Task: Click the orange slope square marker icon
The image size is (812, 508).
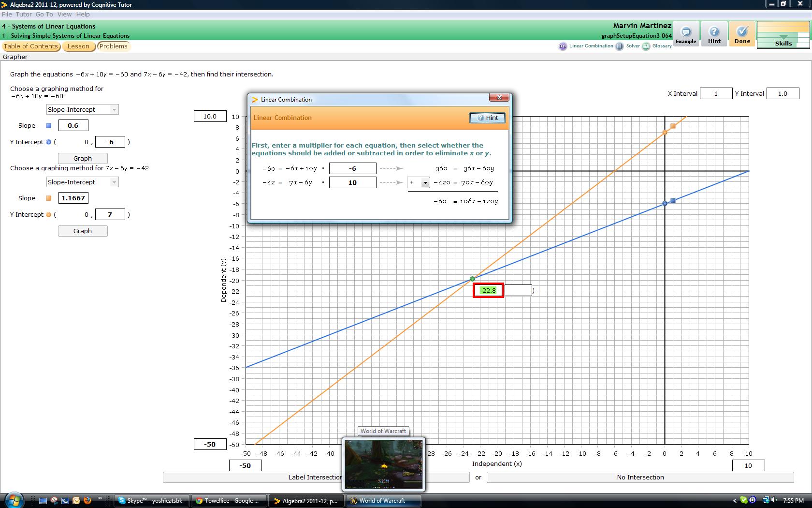Action: (x=48, y=198)
